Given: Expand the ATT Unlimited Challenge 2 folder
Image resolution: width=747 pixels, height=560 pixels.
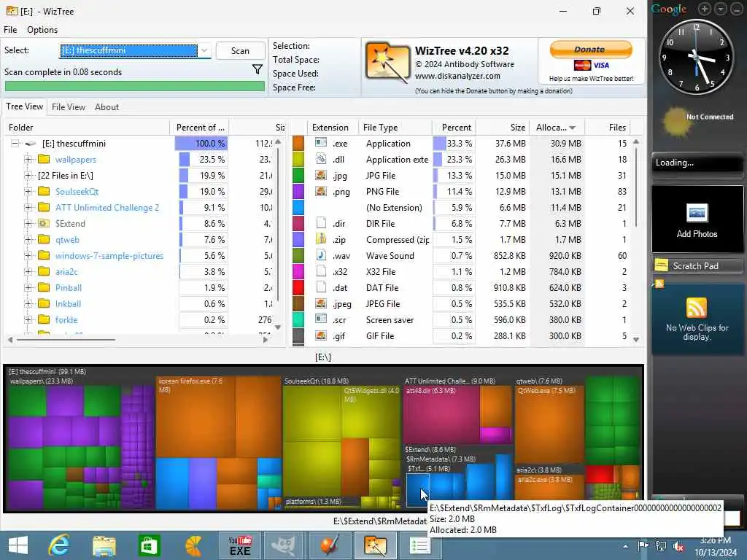Looking at the screenshot, I should 28,207.
